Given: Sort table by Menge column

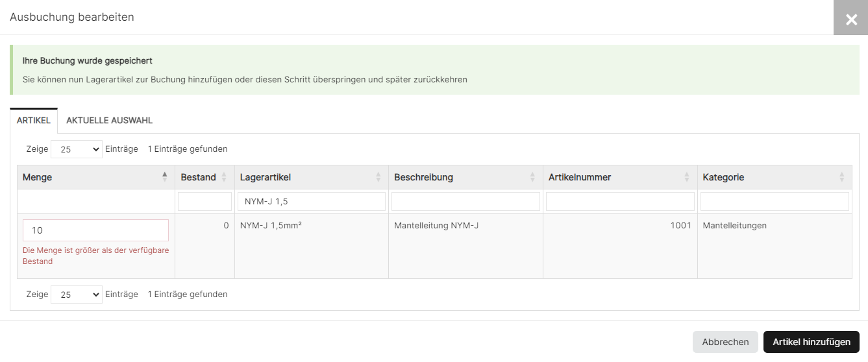Looking at the screenshot, I should click(x=95, y=177).
